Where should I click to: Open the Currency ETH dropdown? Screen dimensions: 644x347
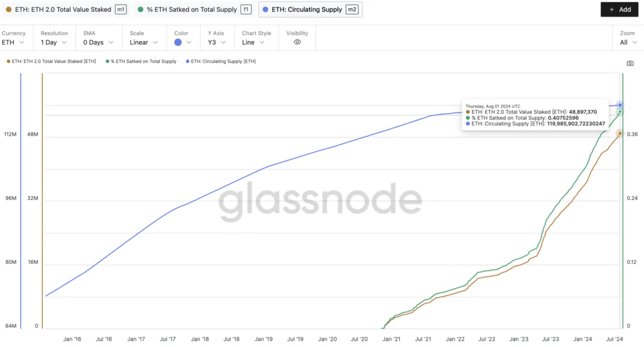[x=13, y=42]
